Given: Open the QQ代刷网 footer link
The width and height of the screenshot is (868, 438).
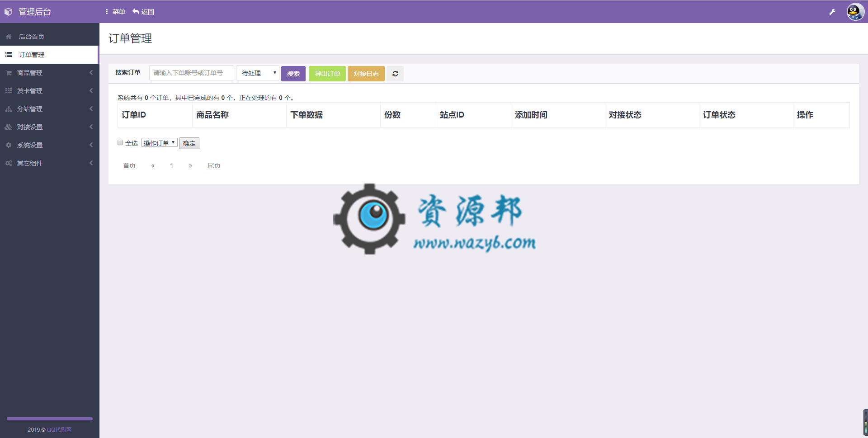Looking at the screenshot, I should (59, 429).
